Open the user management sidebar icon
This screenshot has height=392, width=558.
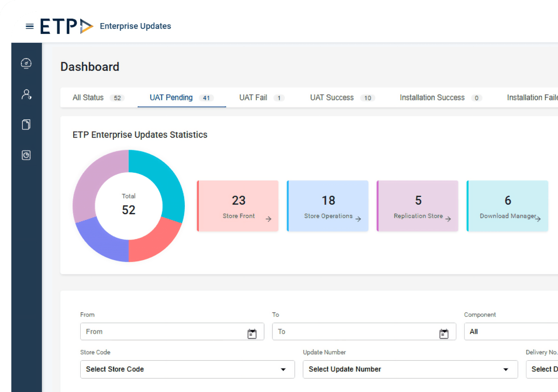click(26, 95)
